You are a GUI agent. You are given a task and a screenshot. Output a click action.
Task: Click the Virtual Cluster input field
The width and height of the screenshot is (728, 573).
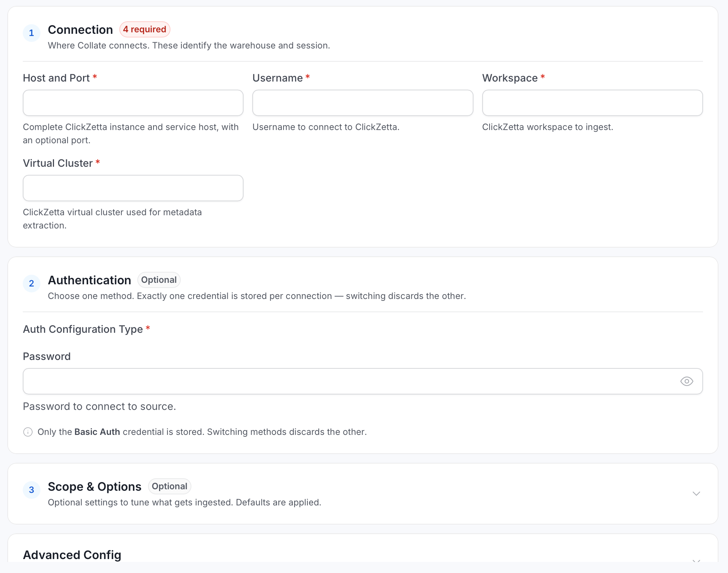click(133, 188)
